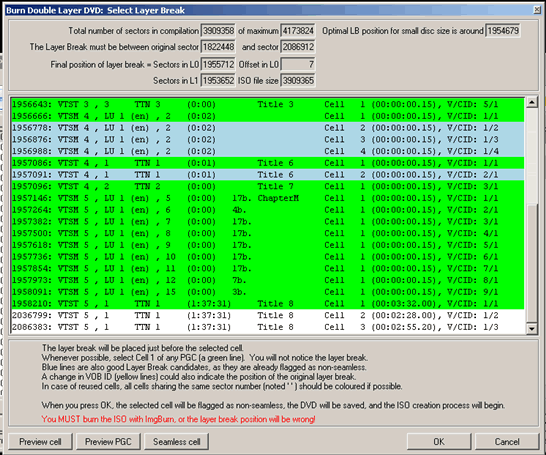Select row 1957736 VTSM 5 menu 10
The image size is (546, 455).
point(268,257)
